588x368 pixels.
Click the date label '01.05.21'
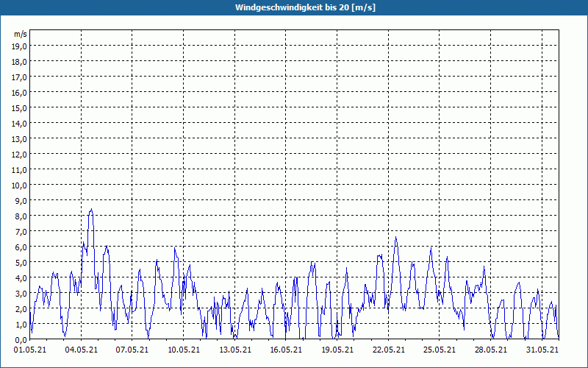(x=30, y=350)
